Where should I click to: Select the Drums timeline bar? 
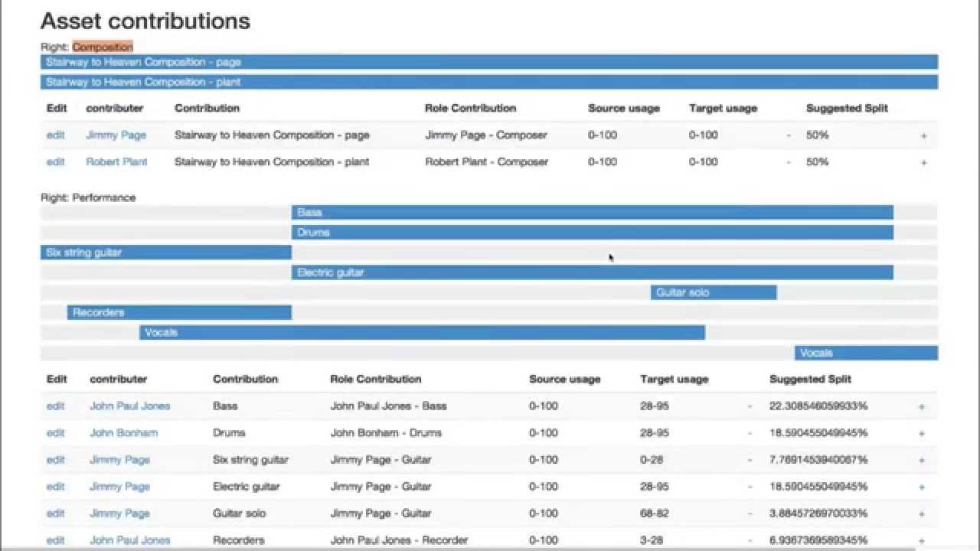[x=593, y=232]
